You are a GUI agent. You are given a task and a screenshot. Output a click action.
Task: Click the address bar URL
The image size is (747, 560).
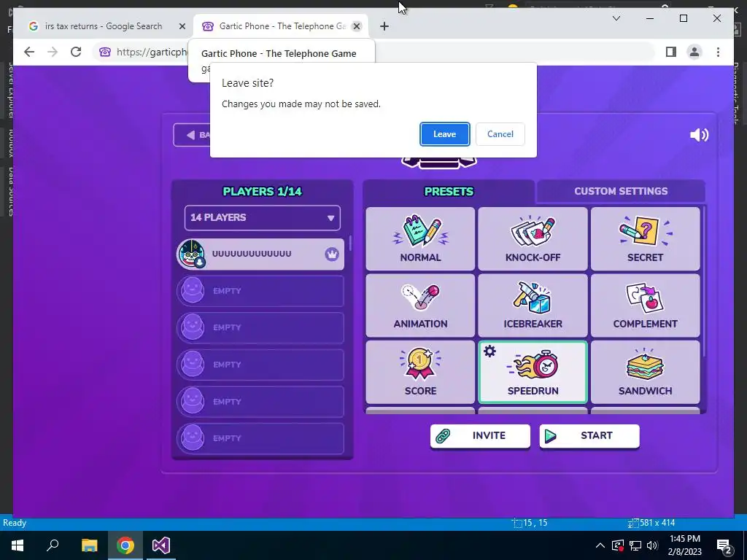click(x=152, y=52)
